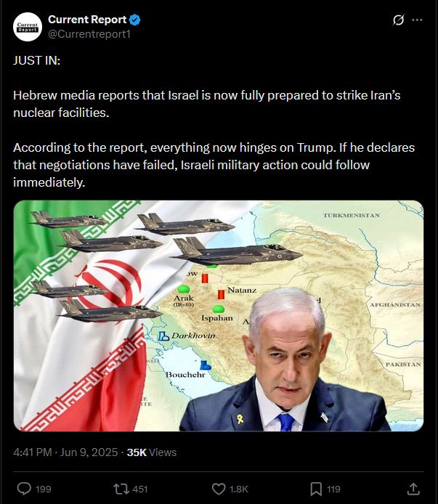Repost this tweet using the retweet icon
This screenshot has height=504, width=438.
click(121, 489)
